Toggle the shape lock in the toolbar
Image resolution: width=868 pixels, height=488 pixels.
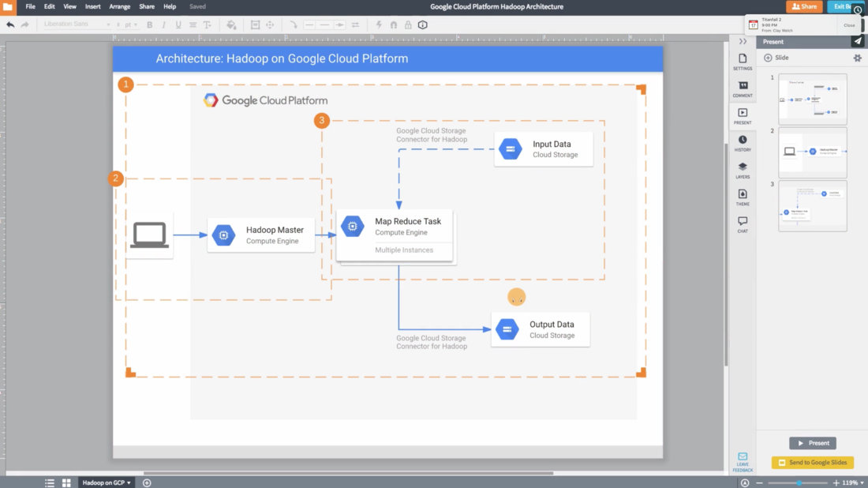410,24
